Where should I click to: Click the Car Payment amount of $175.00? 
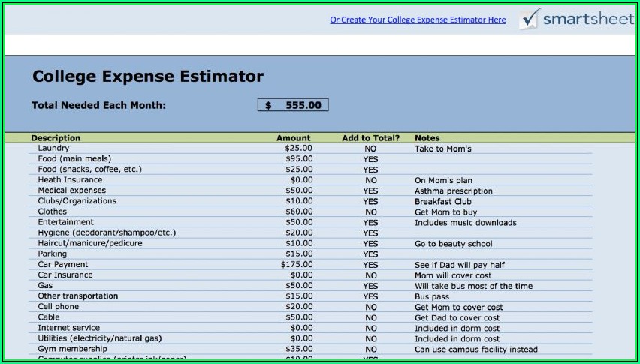point(297,265)
